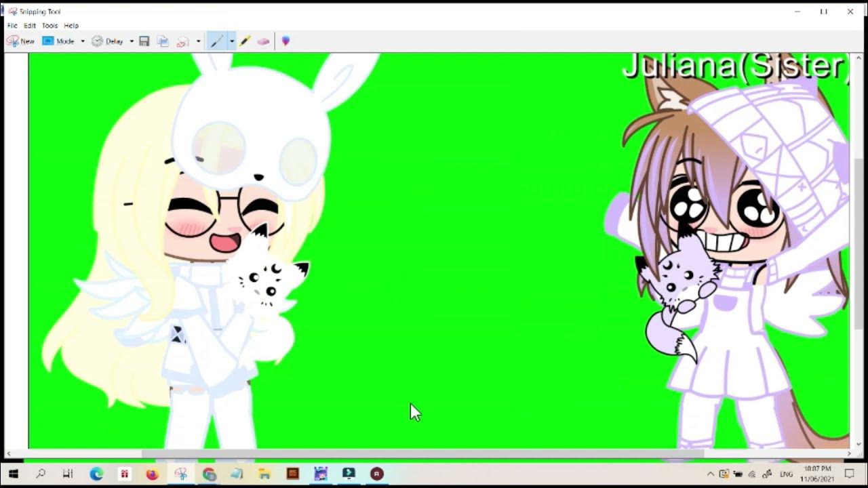This screenshot has height=488, width=868.
Task: Open Task View on taskbar
Action: [x=68, y=474]
